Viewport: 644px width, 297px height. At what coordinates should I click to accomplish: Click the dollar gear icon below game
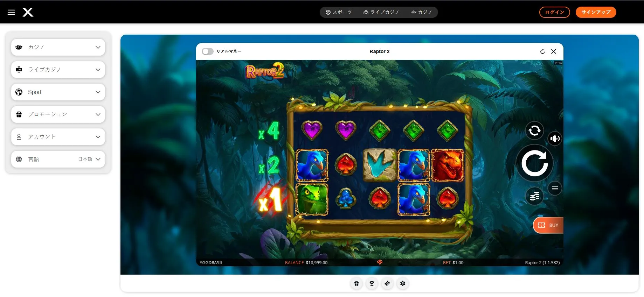click(x=403, y=283)
